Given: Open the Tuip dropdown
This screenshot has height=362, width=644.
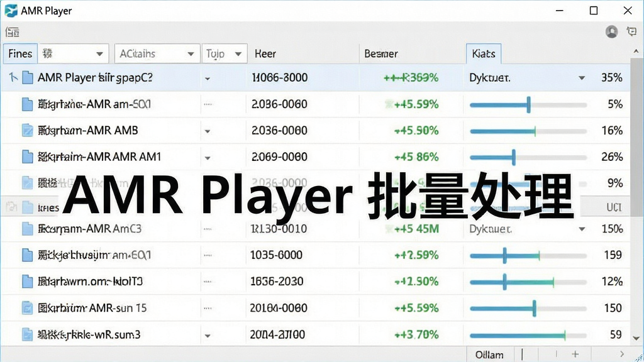Looking at the screenshot, I should pos(225,54).
